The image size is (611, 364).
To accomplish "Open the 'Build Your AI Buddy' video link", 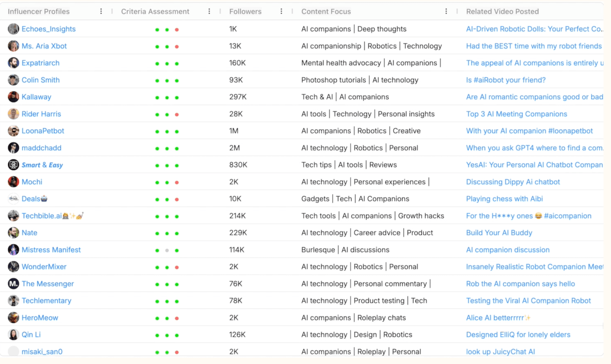I will pyautogui.click(x=499, y=233).
